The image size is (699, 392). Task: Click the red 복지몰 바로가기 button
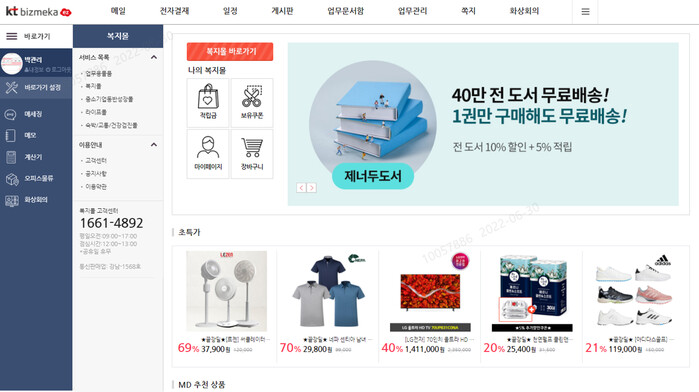[230, 52]
